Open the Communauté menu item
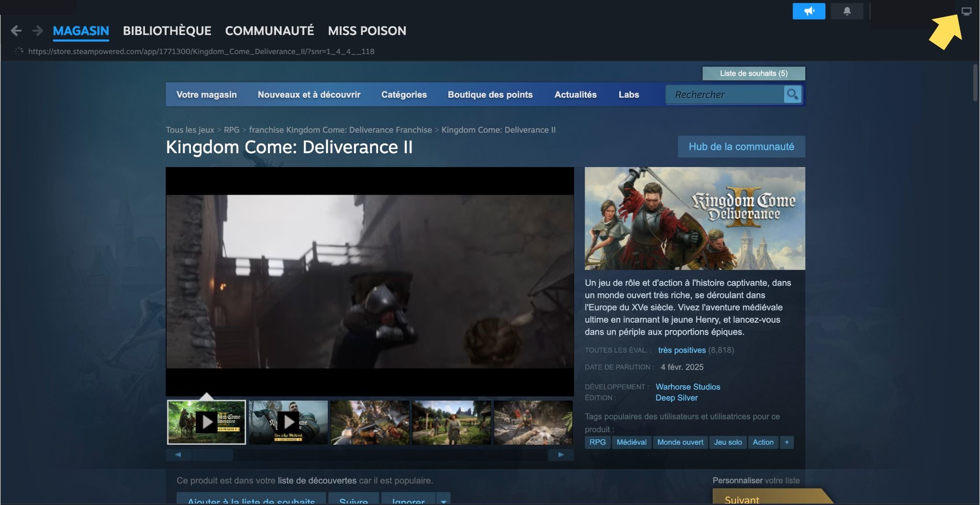The height and width of the screenshot is (505, 980). tap(269, 31)
